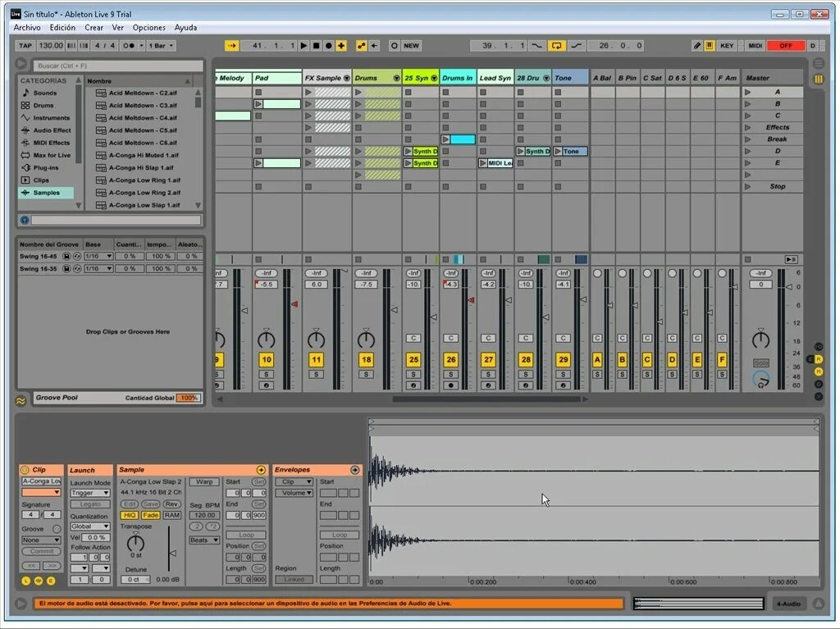This screenshot has width=840, height=629.
Task: Click the Rev. reverse sample button
Action: 172,504
